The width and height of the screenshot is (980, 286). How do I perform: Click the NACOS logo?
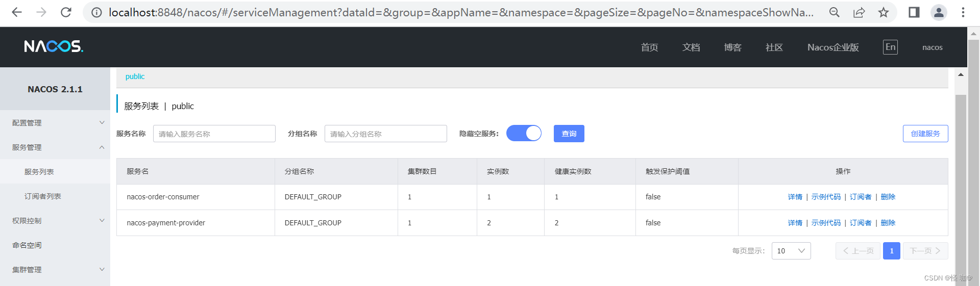tap(54, 46)
